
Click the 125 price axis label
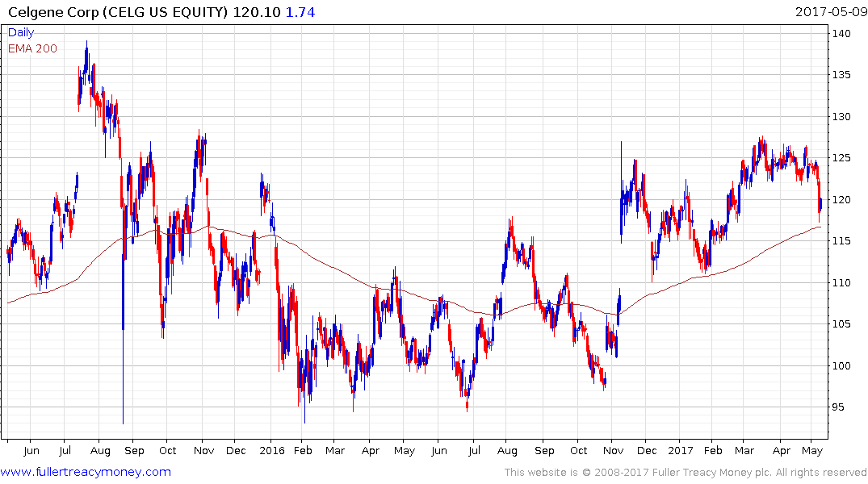pyautogui.click(x=841, y=157)
